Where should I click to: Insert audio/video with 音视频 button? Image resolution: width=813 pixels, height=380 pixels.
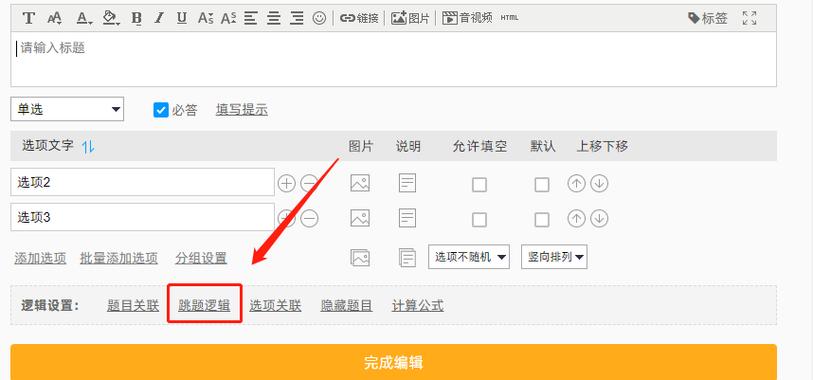point(467,18)
